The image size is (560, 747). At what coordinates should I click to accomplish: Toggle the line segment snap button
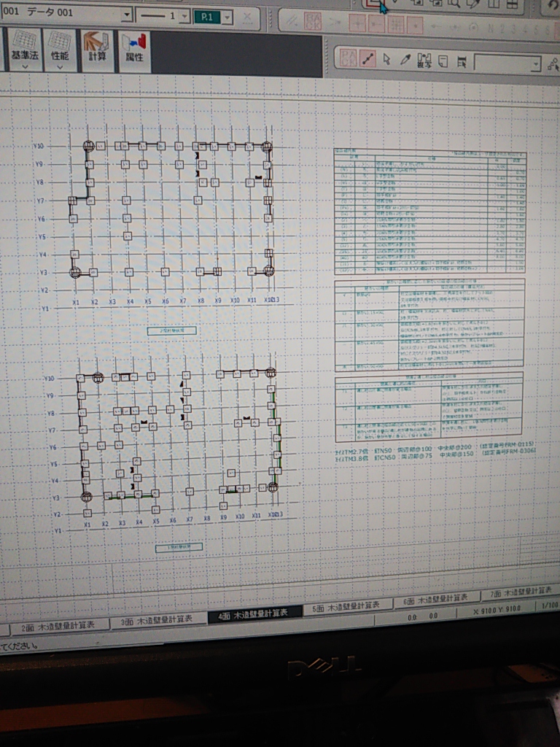click(368, 59)
